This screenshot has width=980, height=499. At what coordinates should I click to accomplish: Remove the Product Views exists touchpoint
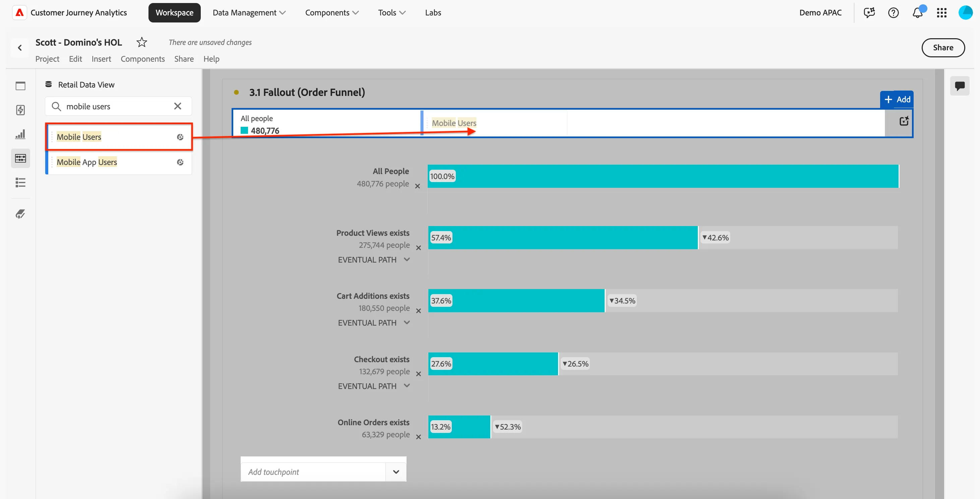pos(419,248)
